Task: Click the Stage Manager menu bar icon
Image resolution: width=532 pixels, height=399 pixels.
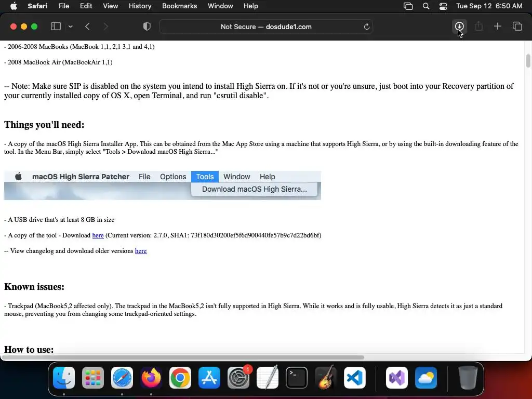Action: coord(408,6)
